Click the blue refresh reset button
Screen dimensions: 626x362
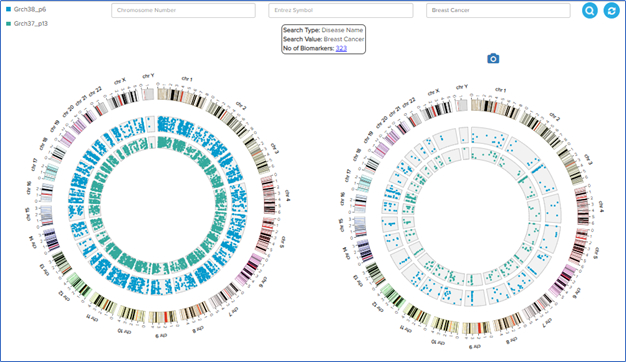(611, 10)
